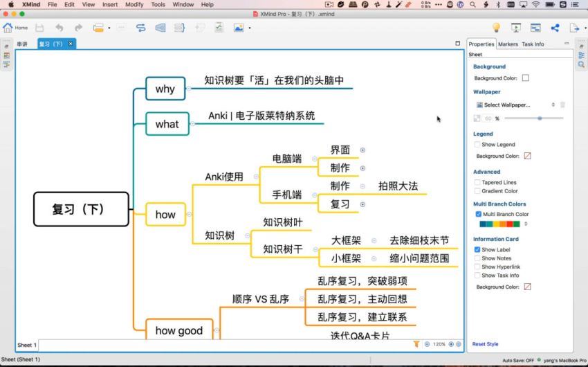588x367 pixels.
Task: Switch to the Markers tab
Action: (508, 44)
